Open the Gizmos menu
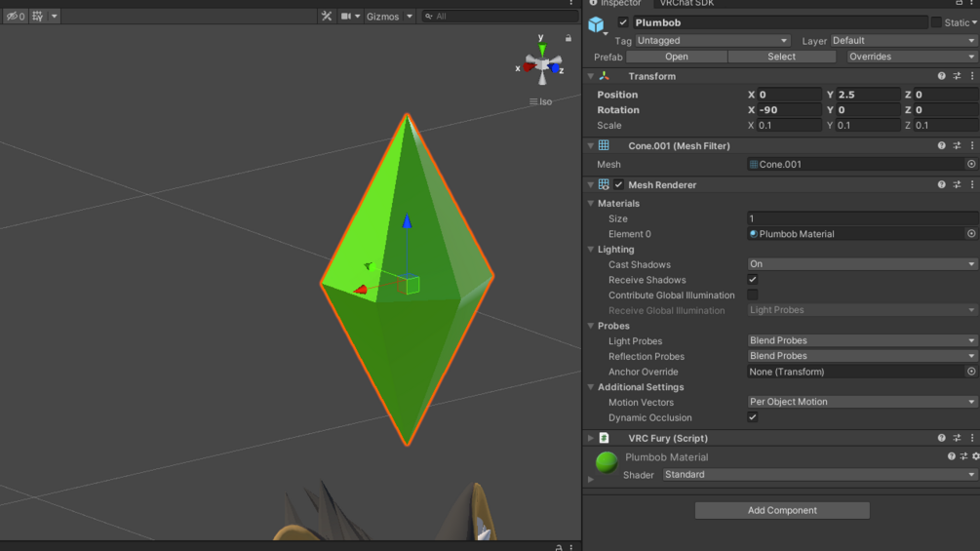Image resolution: width=980 pixels, height=551 pixels. 383,17
